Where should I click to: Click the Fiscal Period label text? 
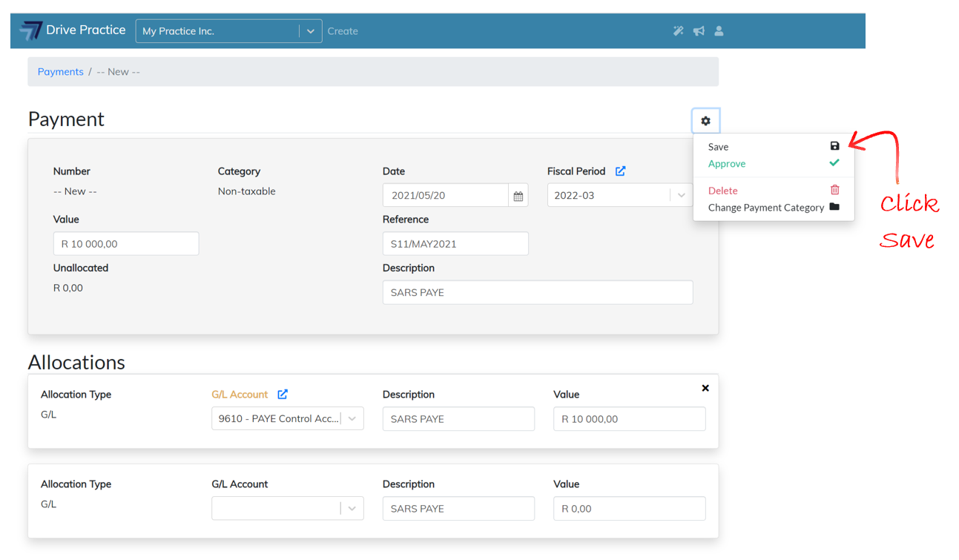576,171
